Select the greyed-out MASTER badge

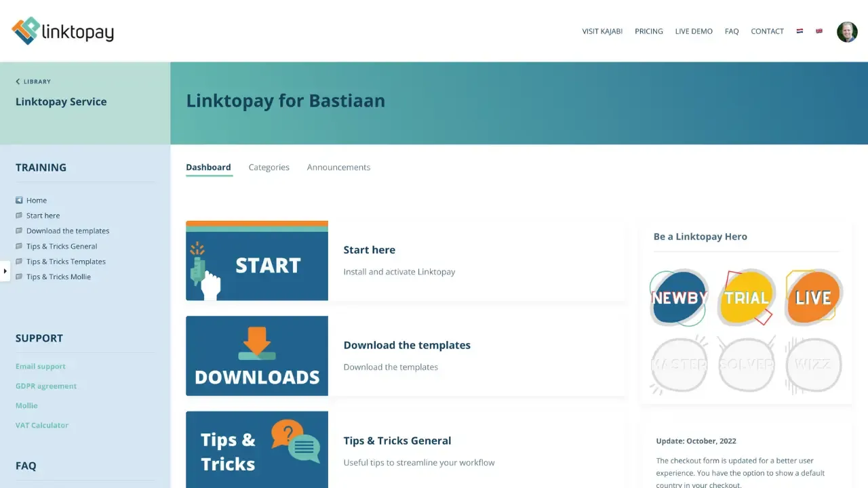point(679,365)
